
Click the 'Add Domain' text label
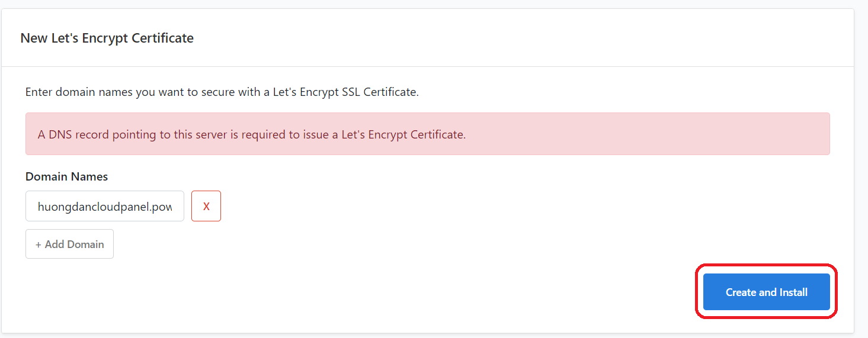click(74, 244)
